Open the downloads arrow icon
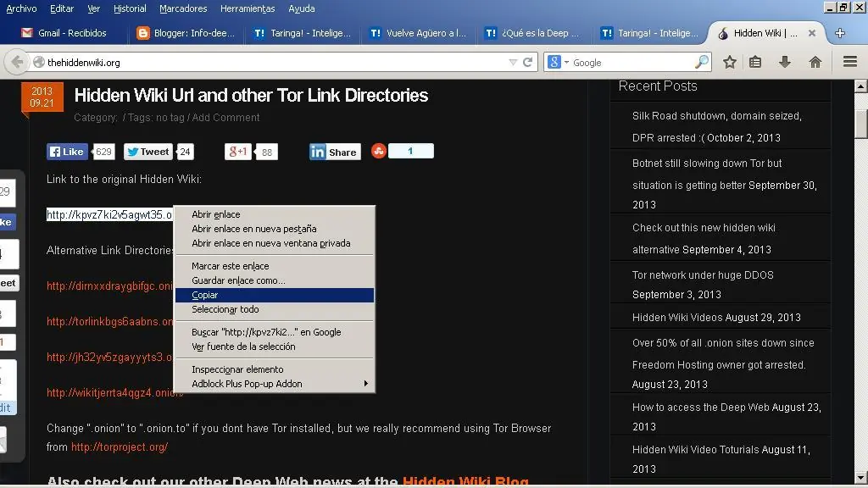The image size is (868, 488). [x=784, y=62]
